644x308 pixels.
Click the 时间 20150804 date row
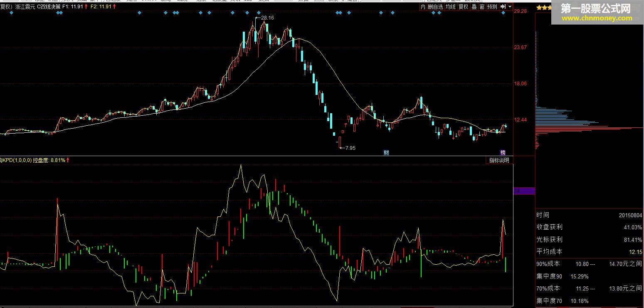pyautogui.click(x=589, y=215)
